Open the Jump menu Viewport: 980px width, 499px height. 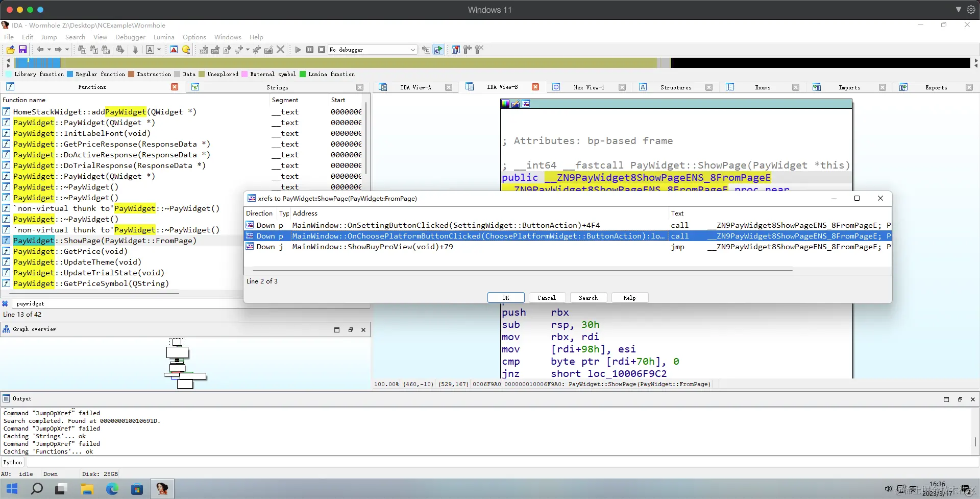pos(49,37)
